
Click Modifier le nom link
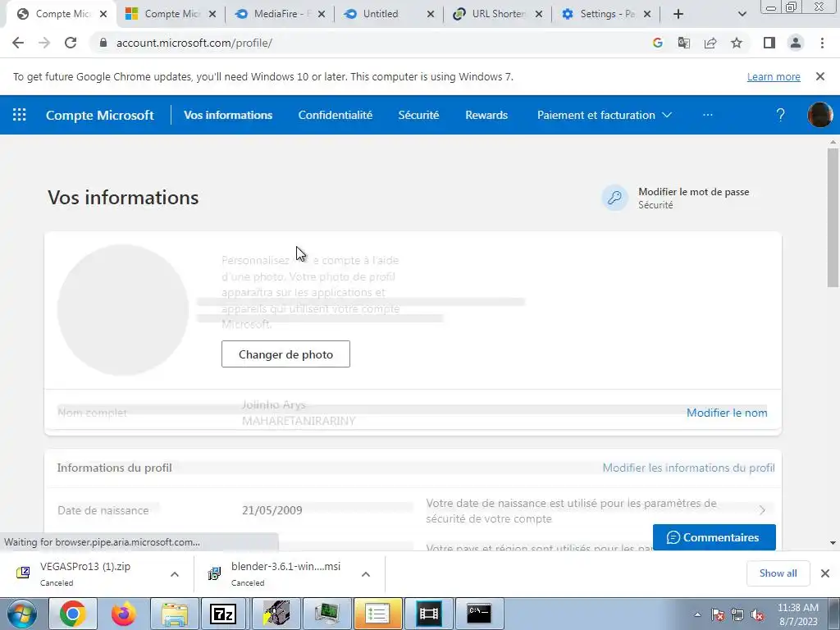(x=727, y=413)
